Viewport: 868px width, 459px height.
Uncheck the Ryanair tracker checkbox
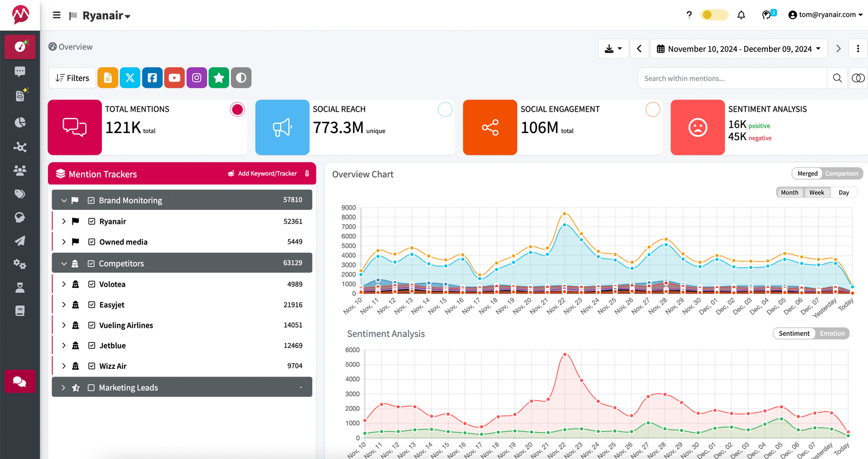click(91, 221)
